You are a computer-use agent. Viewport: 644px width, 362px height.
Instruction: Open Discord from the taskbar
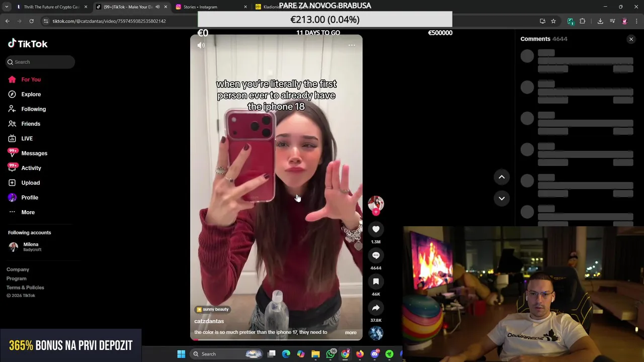point(374,354)
